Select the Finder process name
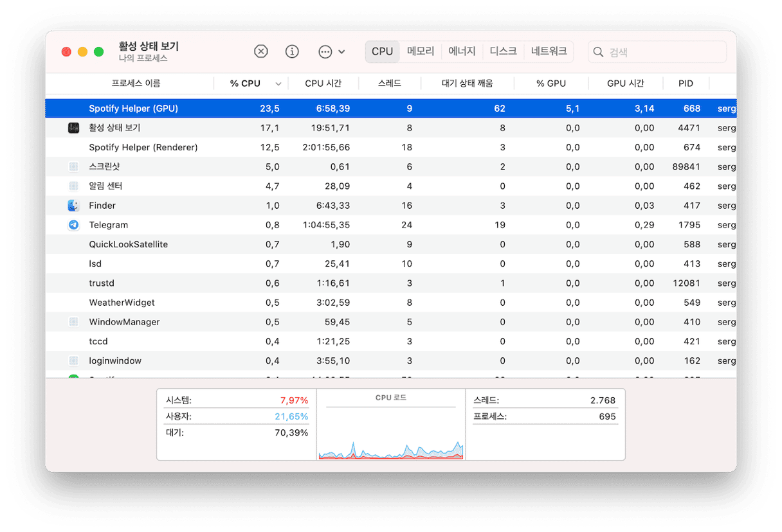782x532 pixels. point(102,206)
